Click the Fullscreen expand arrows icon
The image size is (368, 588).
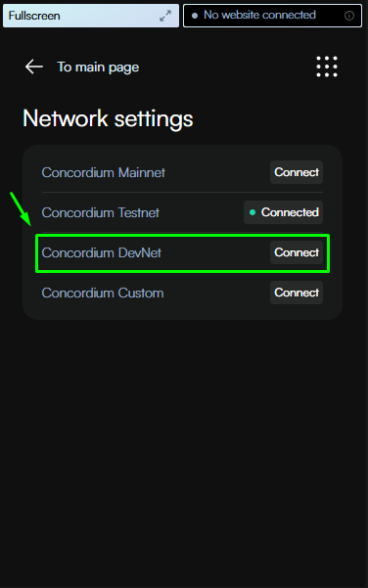tap(165, 16)
